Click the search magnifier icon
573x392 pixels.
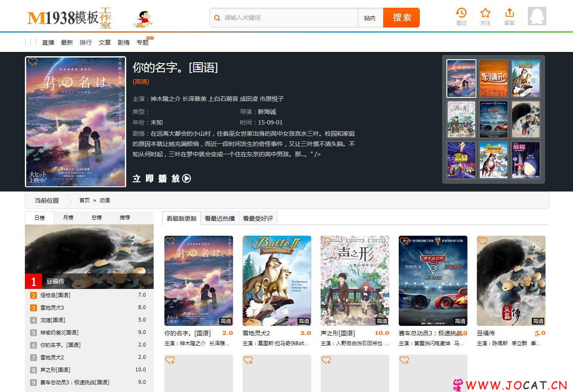217,18
